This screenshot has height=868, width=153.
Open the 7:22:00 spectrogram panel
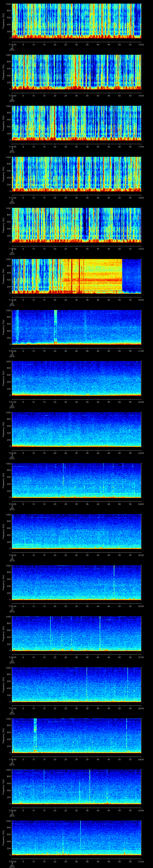77,429
